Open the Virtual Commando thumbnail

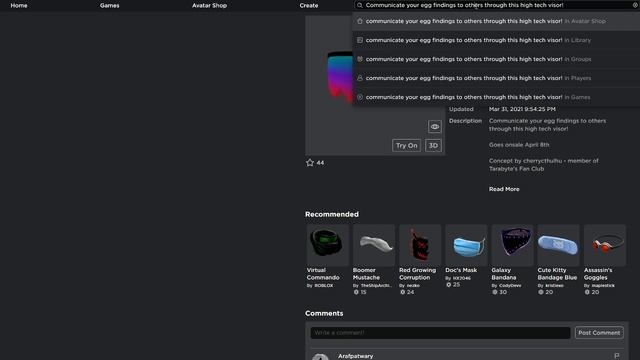click(327, 245)
